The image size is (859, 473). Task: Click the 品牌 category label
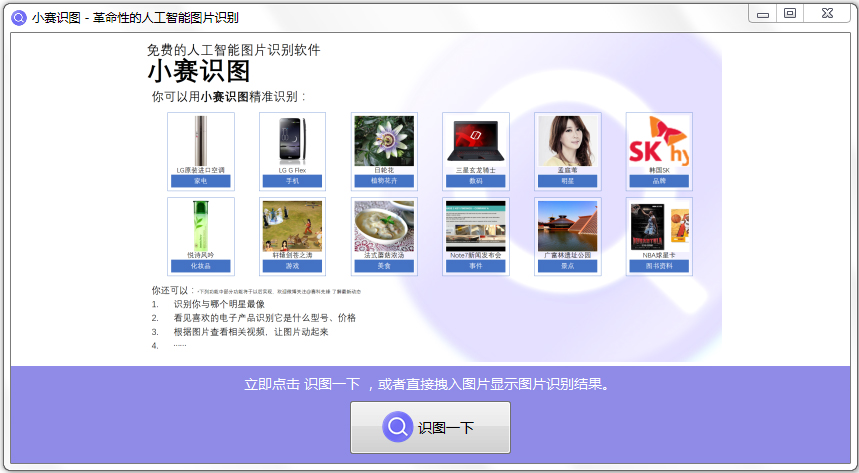tap(659, 181)
